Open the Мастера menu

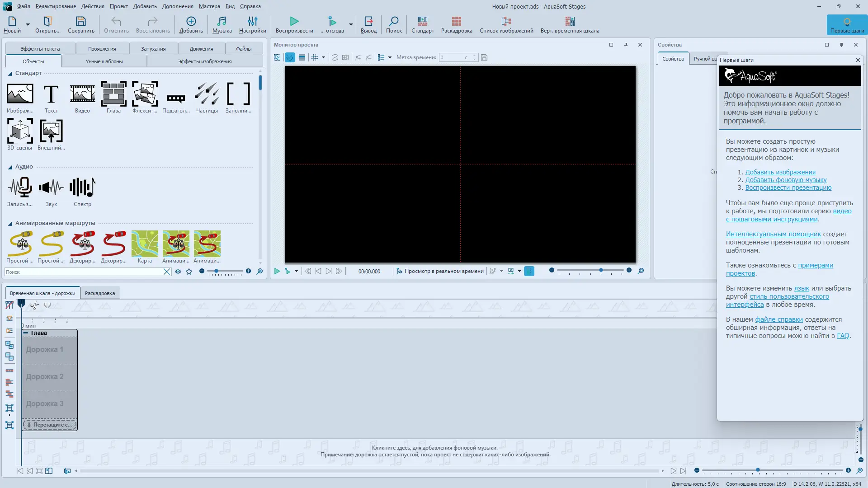click(x=209, y=6)
